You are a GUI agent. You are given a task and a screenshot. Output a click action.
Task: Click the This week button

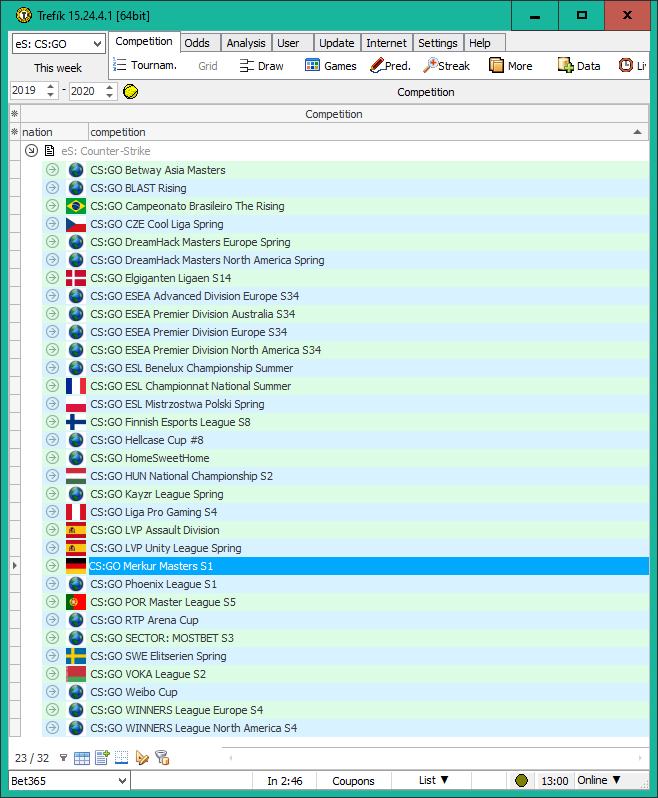click(58, 68)
